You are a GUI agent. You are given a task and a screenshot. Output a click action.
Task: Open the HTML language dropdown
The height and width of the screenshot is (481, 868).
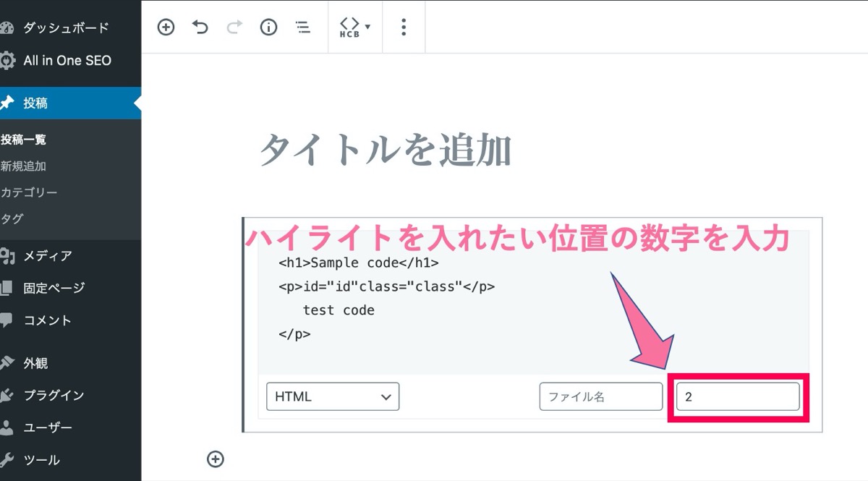point(333,396)
